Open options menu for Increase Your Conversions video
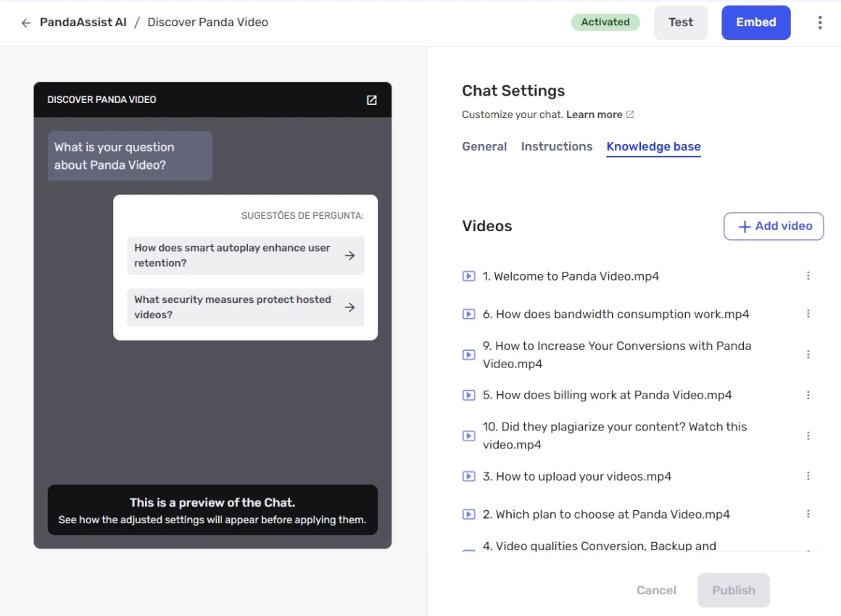This screenshot has height=616, width=841. tap(808, 354)
